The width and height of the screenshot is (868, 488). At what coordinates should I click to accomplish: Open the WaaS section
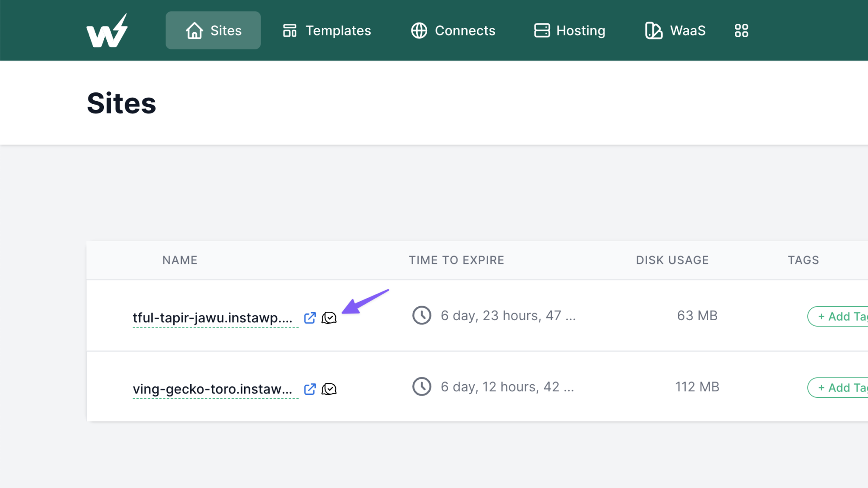(x=675, y=30)
